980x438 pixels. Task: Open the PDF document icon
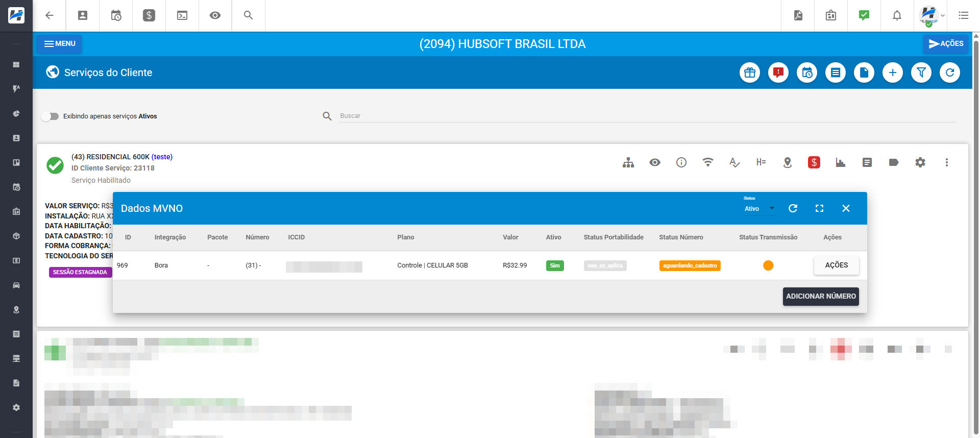[798, 15]
